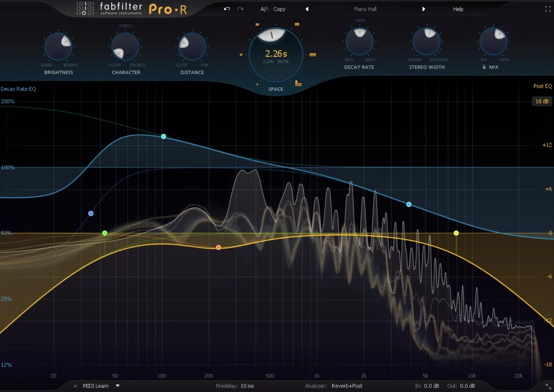Click the 2.26s decay time value
The height and width of the screenshot is (392, 554).
pyautogui.click(x=276, y=54)
